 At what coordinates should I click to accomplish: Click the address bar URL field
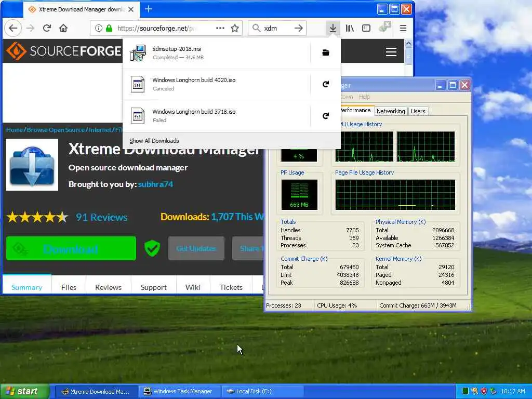[165, 28]
